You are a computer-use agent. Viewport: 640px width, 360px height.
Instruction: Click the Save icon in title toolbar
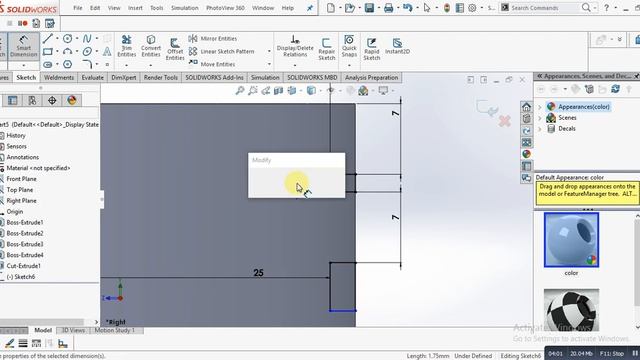tap(369, 8)
